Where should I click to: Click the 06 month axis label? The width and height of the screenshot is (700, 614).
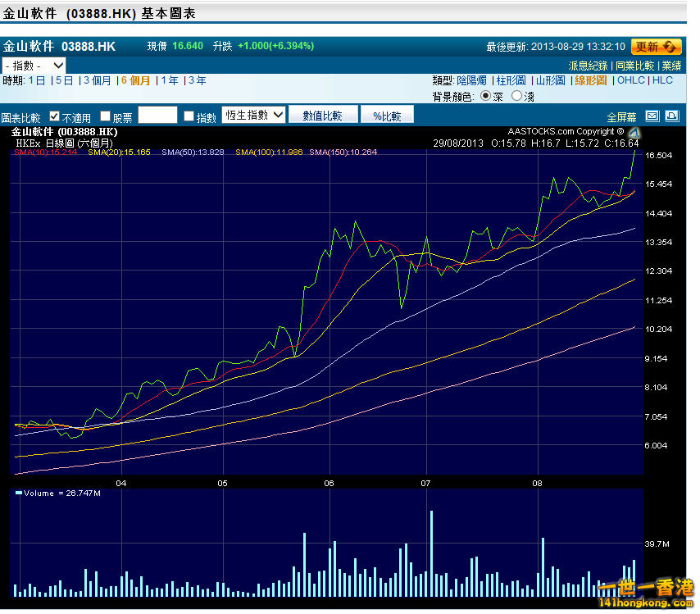(329, 483)
